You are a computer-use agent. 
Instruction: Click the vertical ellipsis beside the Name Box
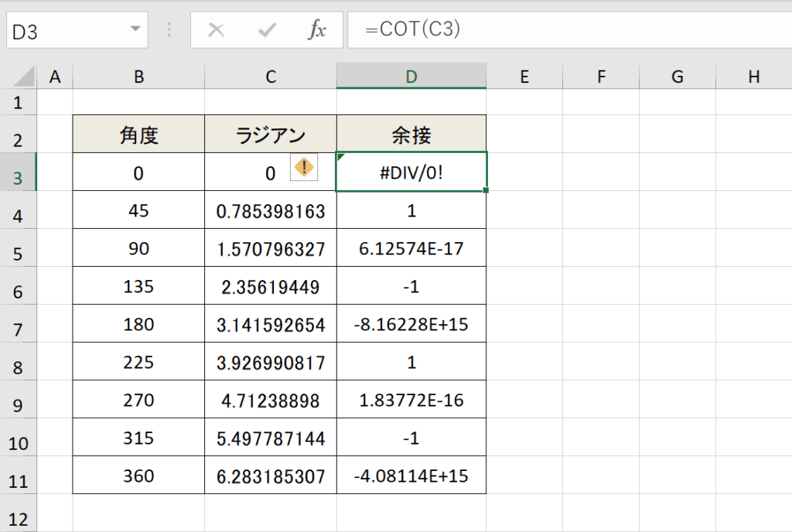(169, 29)
